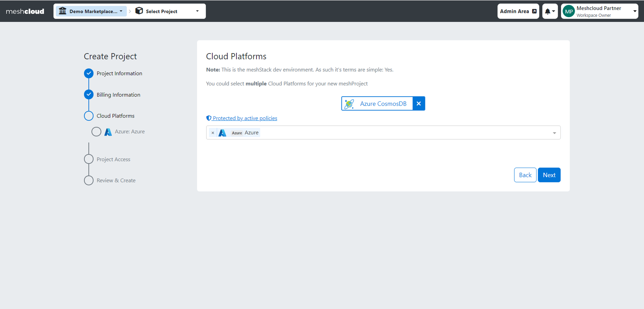Click the workspace building icon
This screenshot has width=644, height=309.
[62, 11]
